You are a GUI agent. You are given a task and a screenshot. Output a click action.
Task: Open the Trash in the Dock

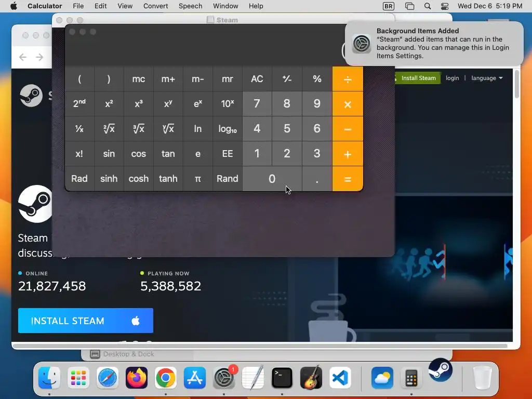tap(482, 378)
